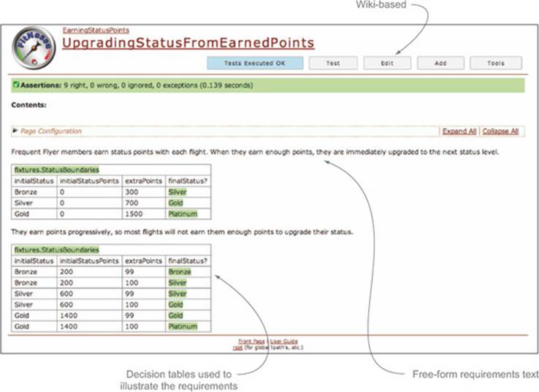Open the Tools menu button
The width and height of the screenshot is (539, 392).
[x=496, y=64]
